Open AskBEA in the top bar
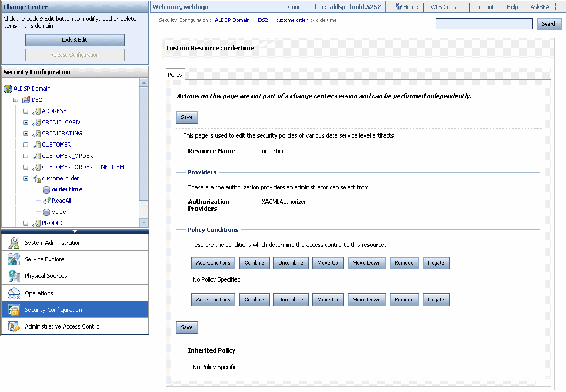 pyautogui.click(x=540, y=7)
